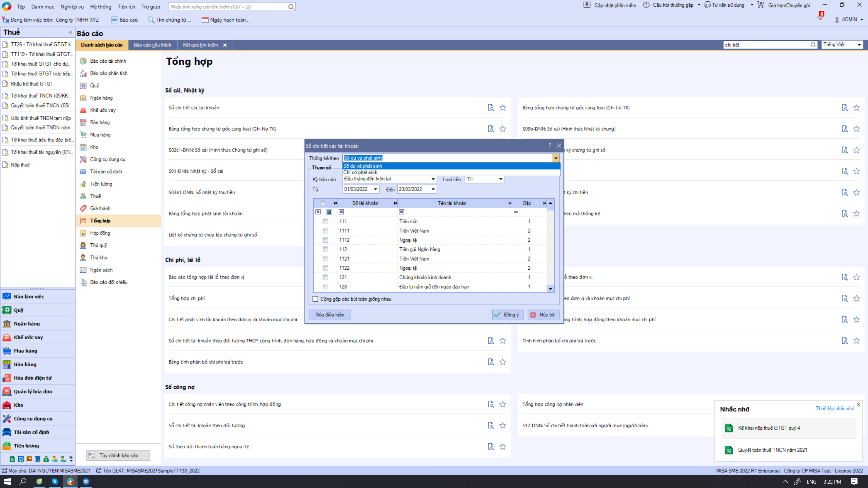
Task: Click down arrow of account table scrollbar
Action: [550, 289]
